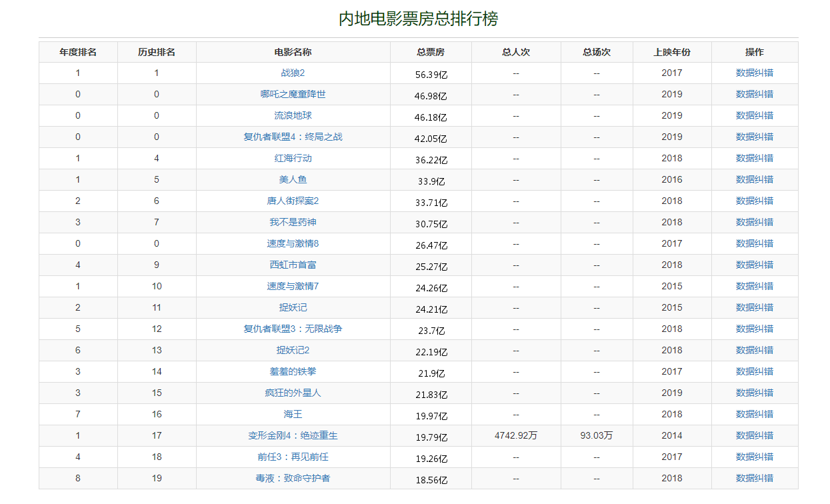Screen dimensions: 830x504
Task: Open the 战狼2 movie link
Action: [293, 73]
